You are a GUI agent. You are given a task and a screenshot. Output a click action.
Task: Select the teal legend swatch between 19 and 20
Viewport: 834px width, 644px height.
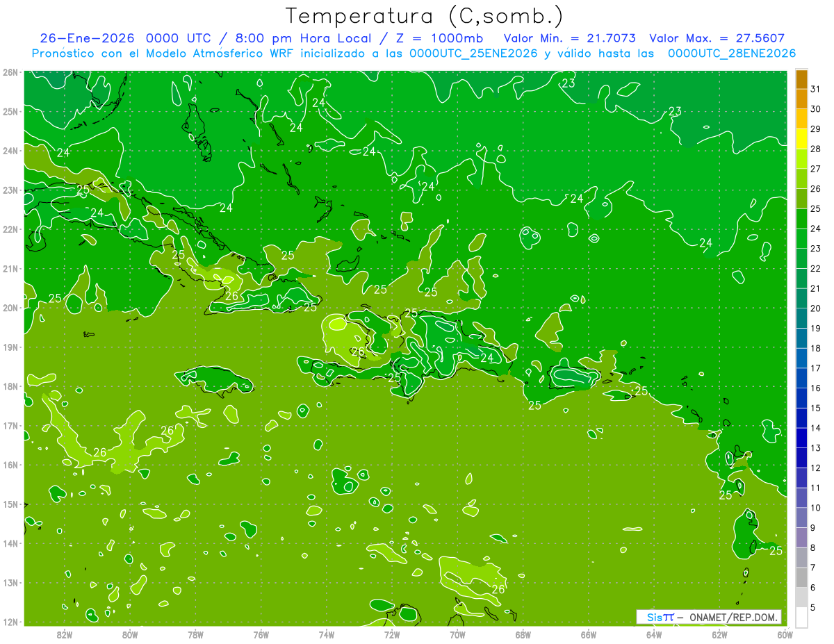coord(801,318)
